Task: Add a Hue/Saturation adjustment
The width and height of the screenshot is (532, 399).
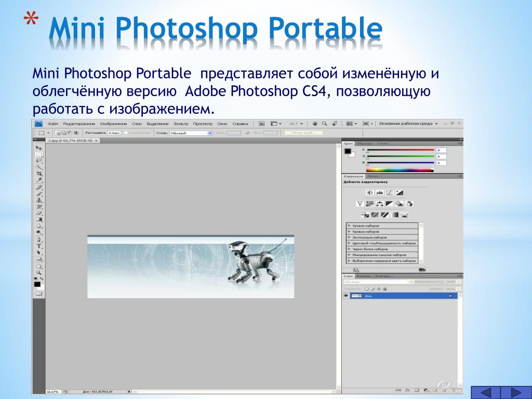Action: [x=370, y=204]
